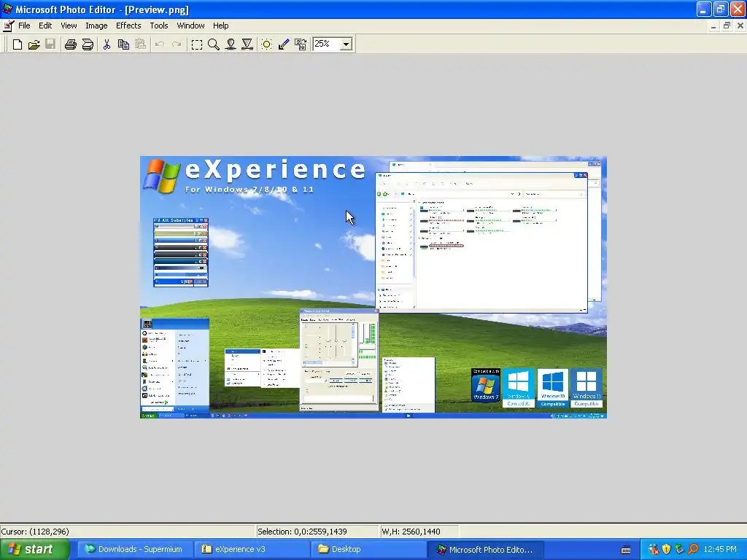This screenshot has height=560, width=747.
Task: Click the orange magnifier tray icon
Action: click(x=693, y=550)
